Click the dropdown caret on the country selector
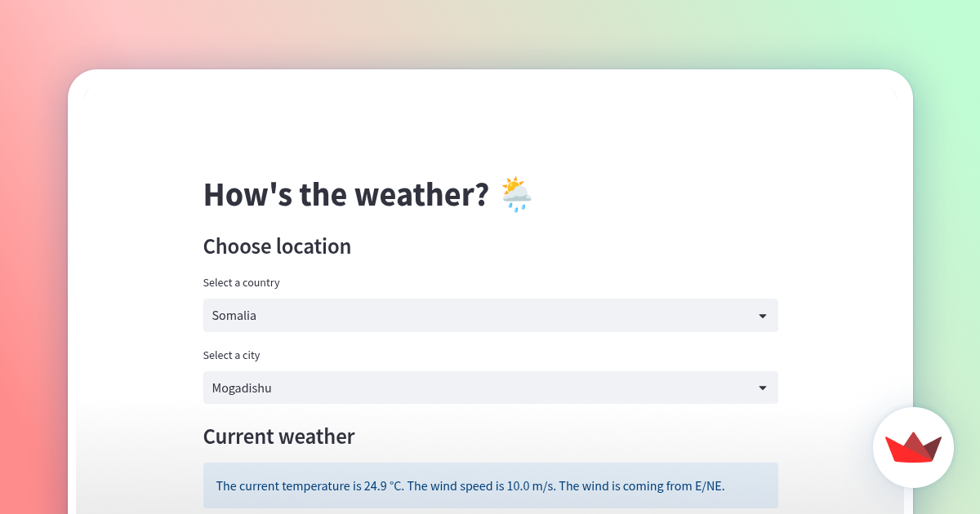The image size is (980, 514). pos(762,316)
